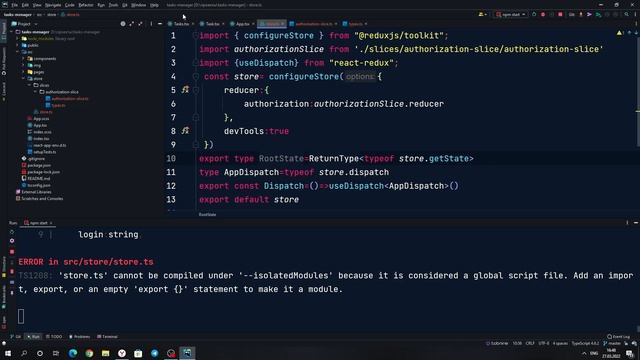
Task: Open the TODO tool window
Action: click(x=54, y=337)
